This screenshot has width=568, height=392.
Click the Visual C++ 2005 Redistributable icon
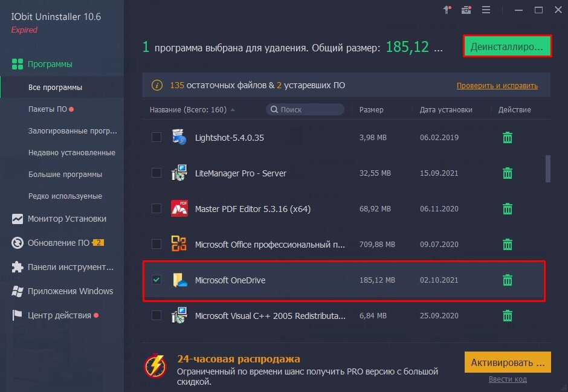click(x=179, y=315)
